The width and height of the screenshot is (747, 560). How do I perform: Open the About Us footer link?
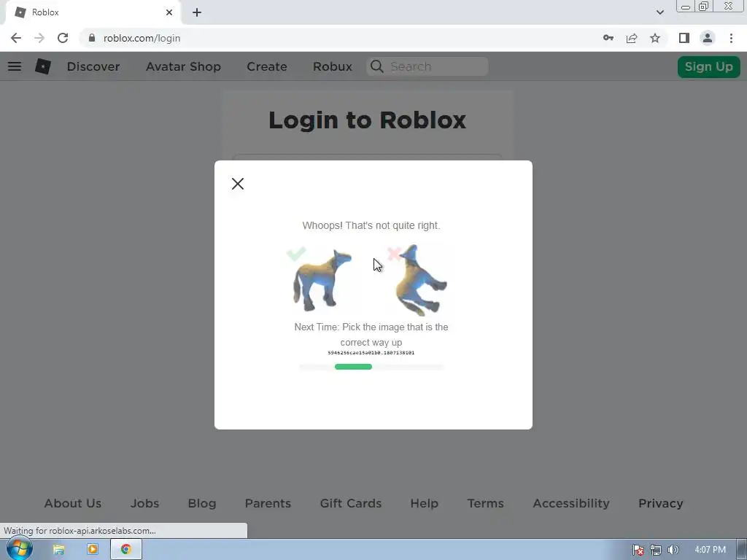point(73,503)
